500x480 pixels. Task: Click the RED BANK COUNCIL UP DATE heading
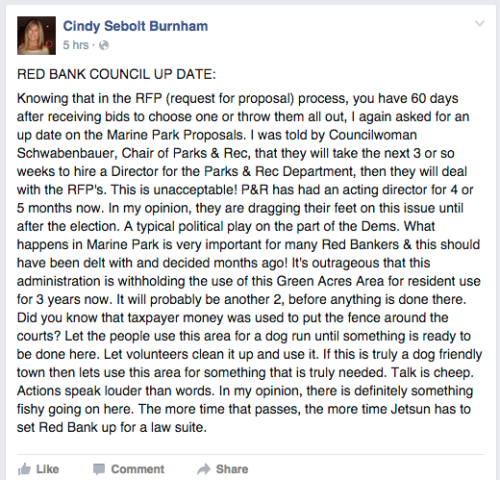(117, 74)
